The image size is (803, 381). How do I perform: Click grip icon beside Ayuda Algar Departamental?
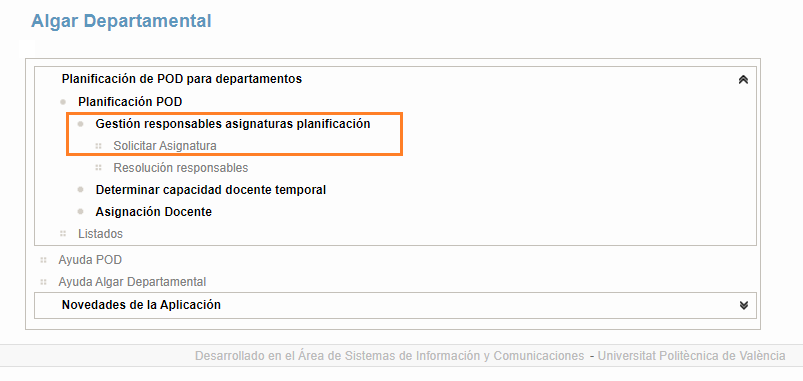click(x=44, y=282)
